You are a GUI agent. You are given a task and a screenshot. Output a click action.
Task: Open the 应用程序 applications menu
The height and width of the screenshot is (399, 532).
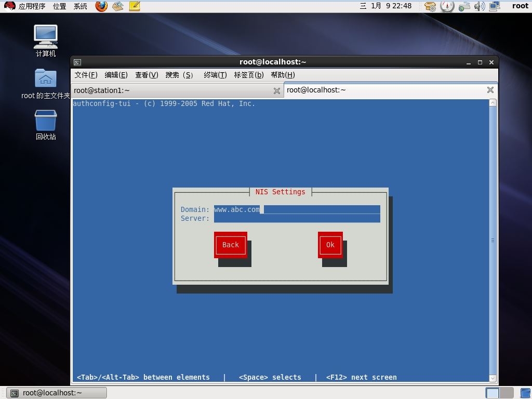(x=32, y=6)
